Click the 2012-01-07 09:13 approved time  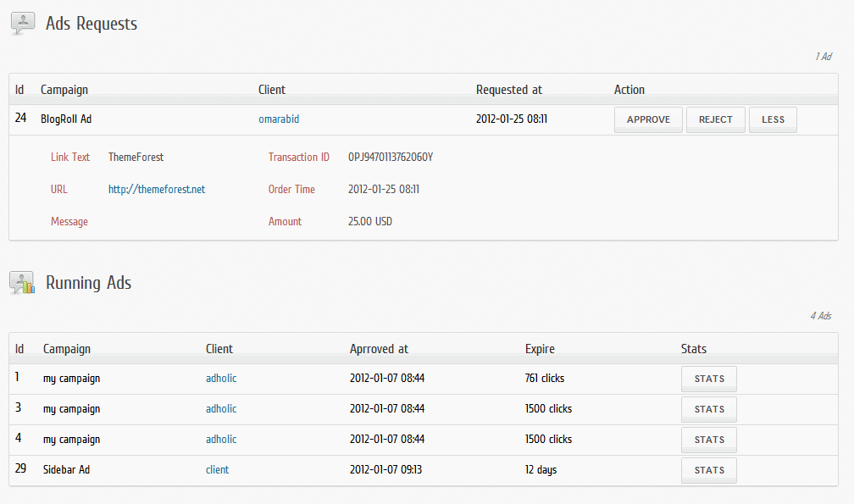386,470
